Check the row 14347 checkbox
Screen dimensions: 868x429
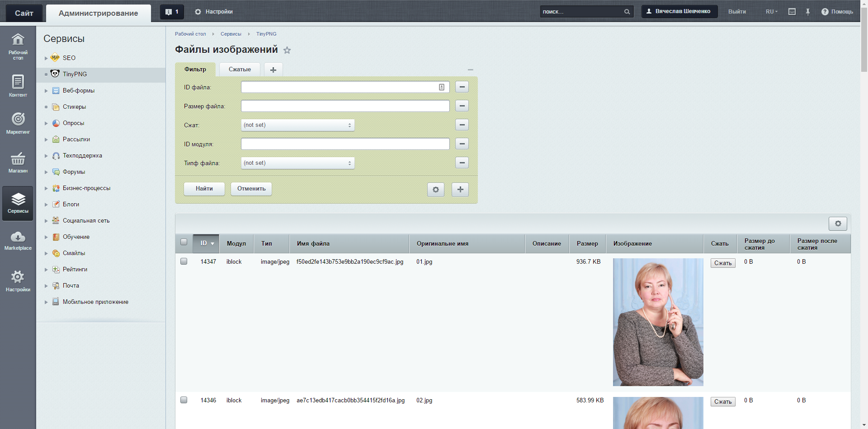point(184,261)
